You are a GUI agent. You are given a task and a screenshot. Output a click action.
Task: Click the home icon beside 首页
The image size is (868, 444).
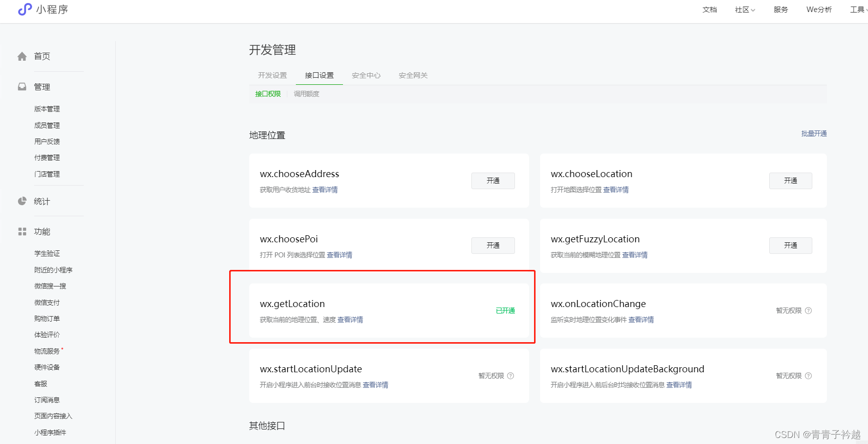22,56
